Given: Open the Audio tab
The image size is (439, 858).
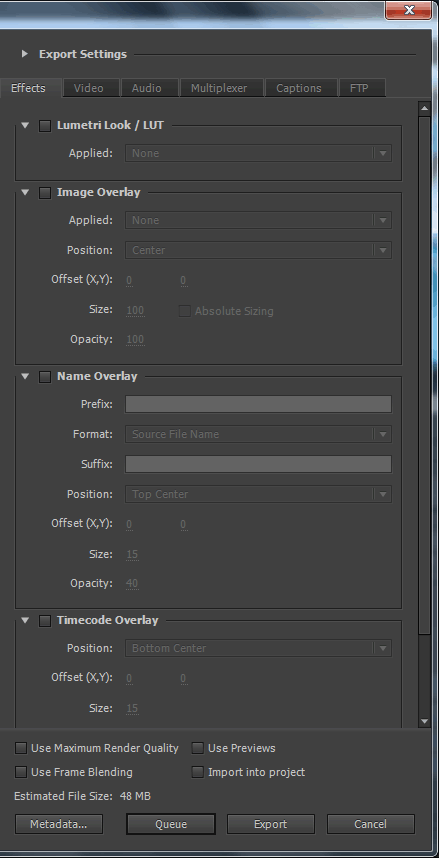Looking at the screenshot, I should [147, 88].
